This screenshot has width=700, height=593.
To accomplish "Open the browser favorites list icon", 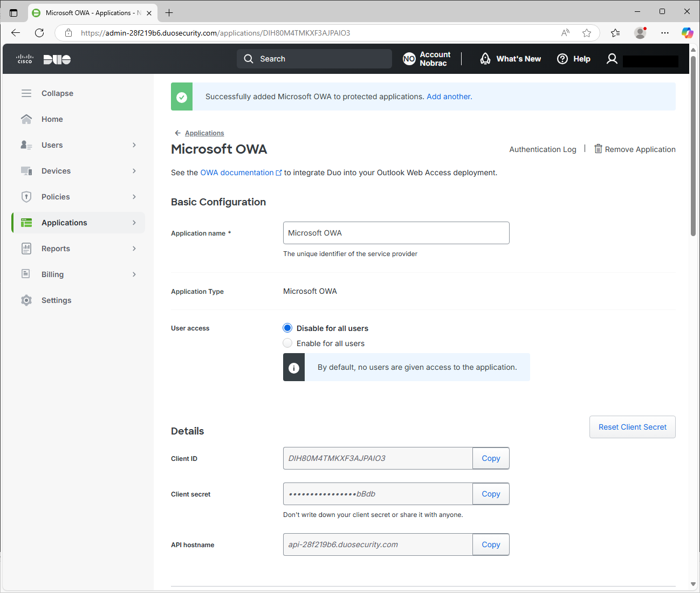I will click(615, 33).
